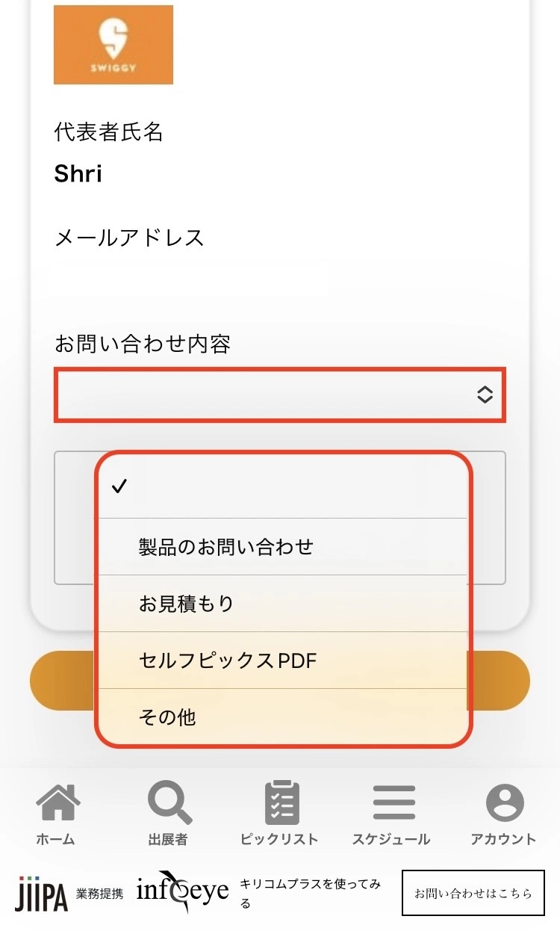Tap the 出展者 magnifying glass icon
560x931 pixels.
(169, 802)
